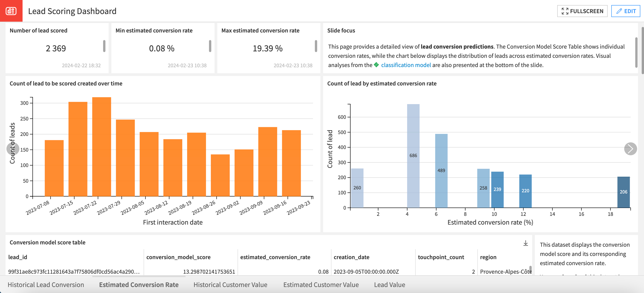
Task: Click the 19.39 % max conversion value
Action: (267, 48)
